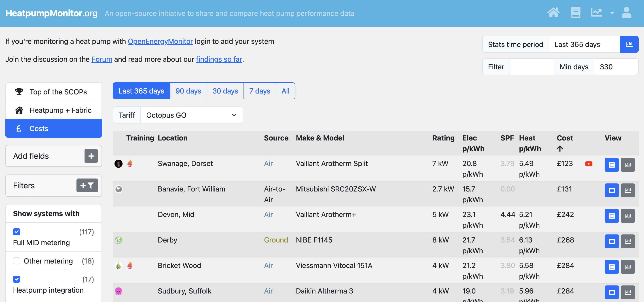Toggle Heatpump integration checkbox
The height and width of the screenshot is (302, 644).
click(x=17, y=279)
